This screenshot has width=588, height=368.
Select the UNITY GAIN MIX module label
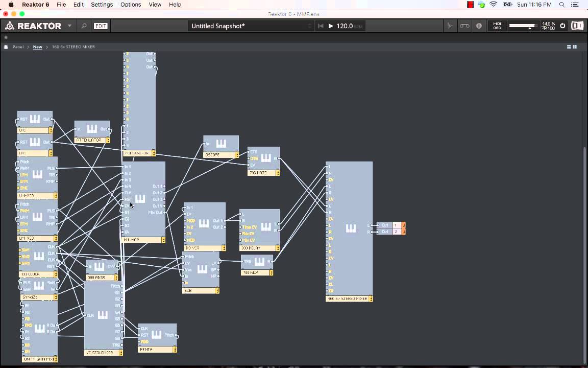(40, 359)
